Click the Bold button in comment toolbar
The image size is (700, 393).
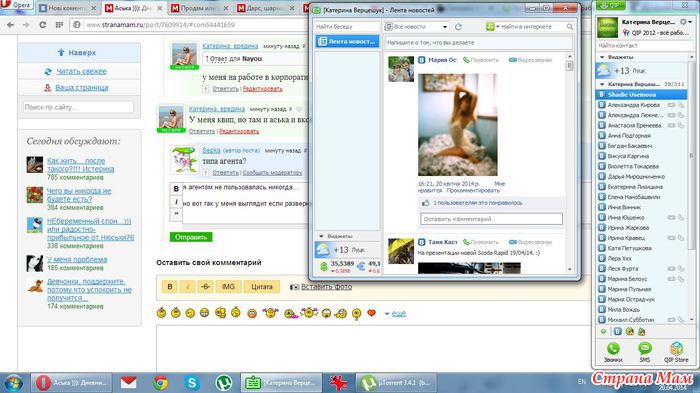tap(170, 287)
